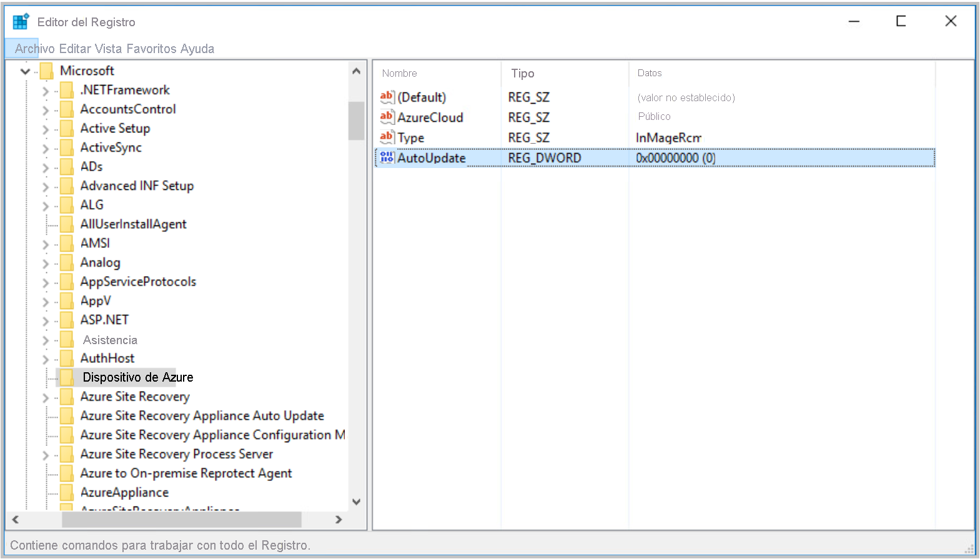Collapse the Microsoft tree node
The height and width of the screenshot is (559, 980).
[x=26, y=71]
